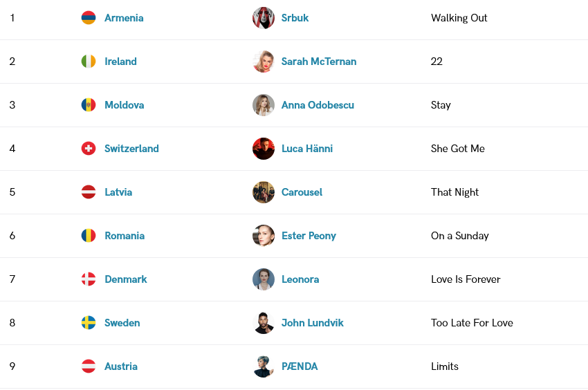Click the Latvia flag icon
Screen dimensions: 588x390
(x=89, y=192)
